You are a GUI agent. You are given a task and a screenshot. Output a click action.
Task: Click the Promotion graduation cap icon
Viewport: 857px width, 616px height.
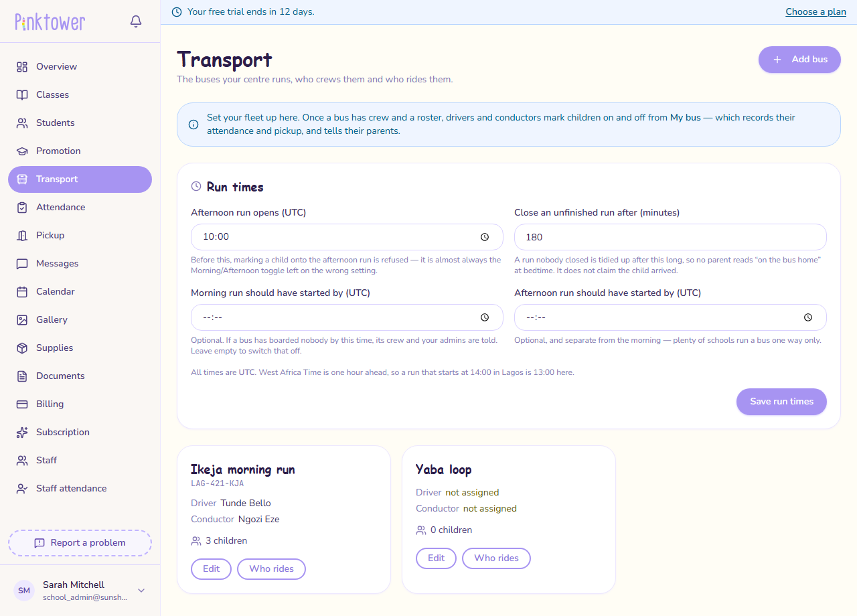pyautogui.click(x=22, y=151)
